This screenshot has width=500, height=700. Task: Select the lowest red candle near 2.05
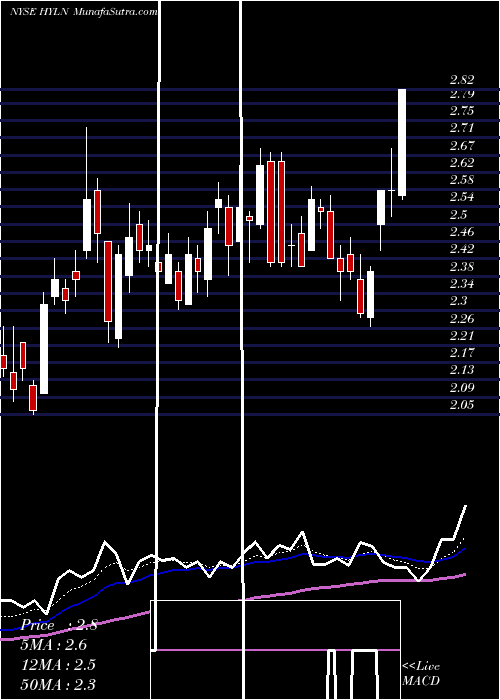33,398
